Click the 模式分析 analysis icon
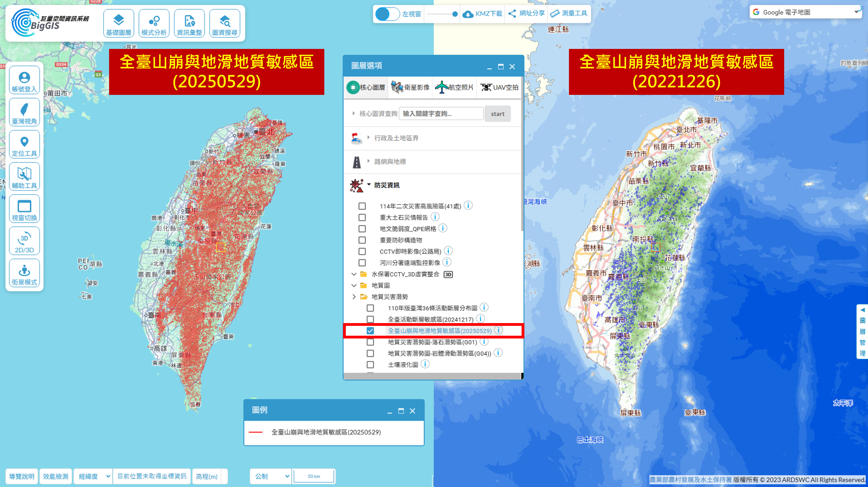The width and height of the screenshot is (868, 487). click(154, 24)
